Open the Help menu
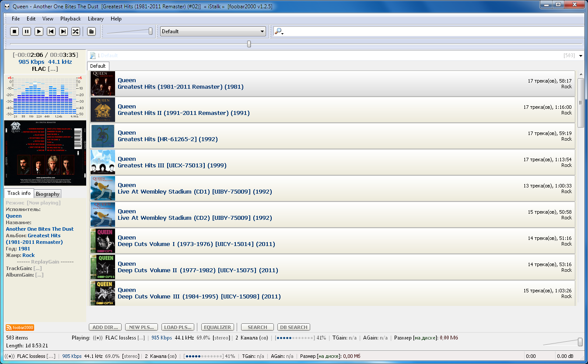588x364 pixels. click(116, 19)
